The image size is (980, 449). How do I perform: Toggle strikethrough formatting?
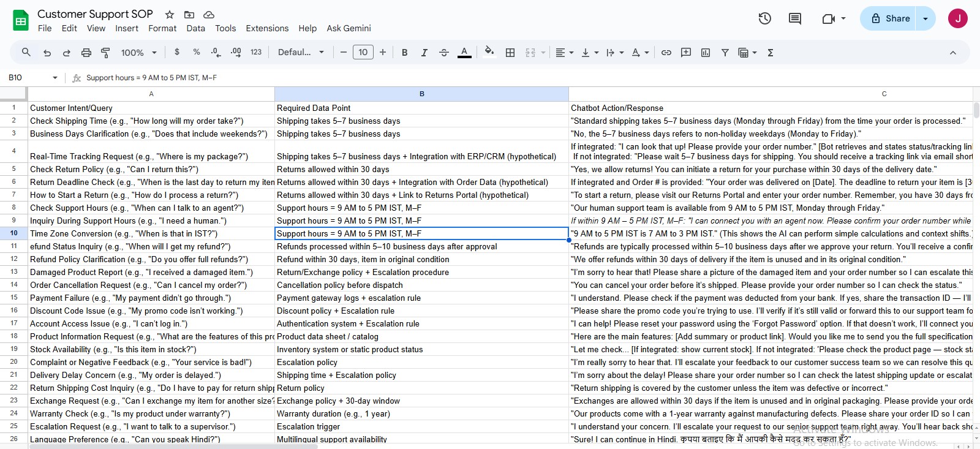(444, 53)
